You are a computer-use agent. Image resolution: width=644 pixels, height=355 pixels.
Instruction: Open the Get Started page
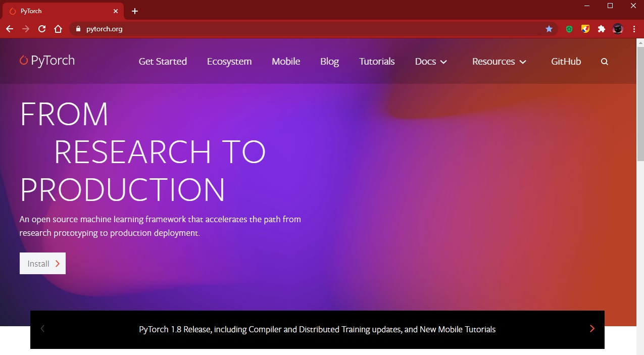[163, 62]
